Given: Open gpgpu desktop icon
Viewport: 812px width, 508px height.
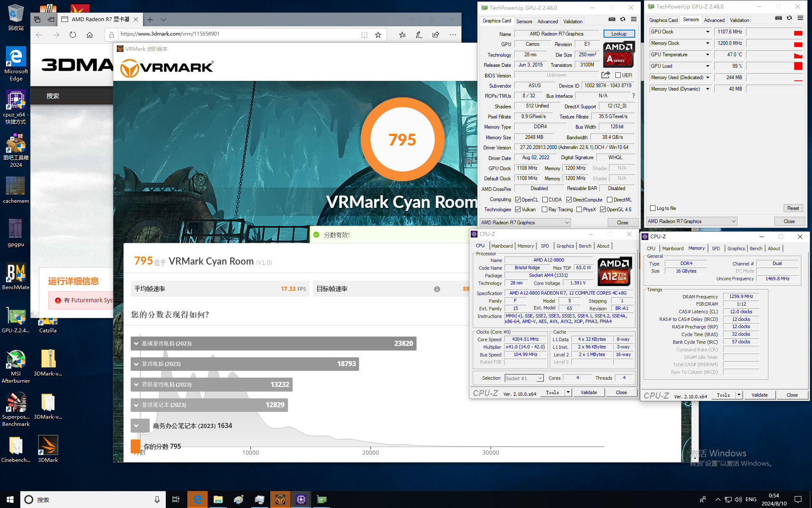Looking at the screenshot, I should [x=16, y=233].
